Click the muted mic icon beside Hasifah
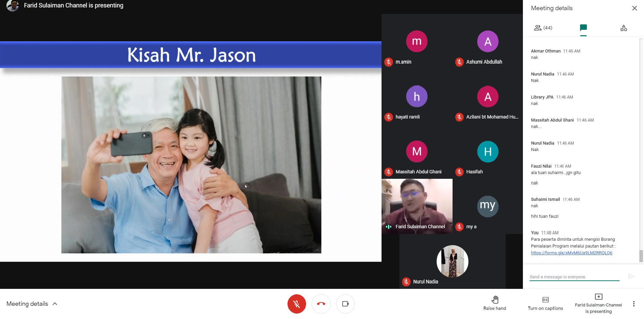The height and width of the screenshot is (319, 644). (x=459, y=172)
